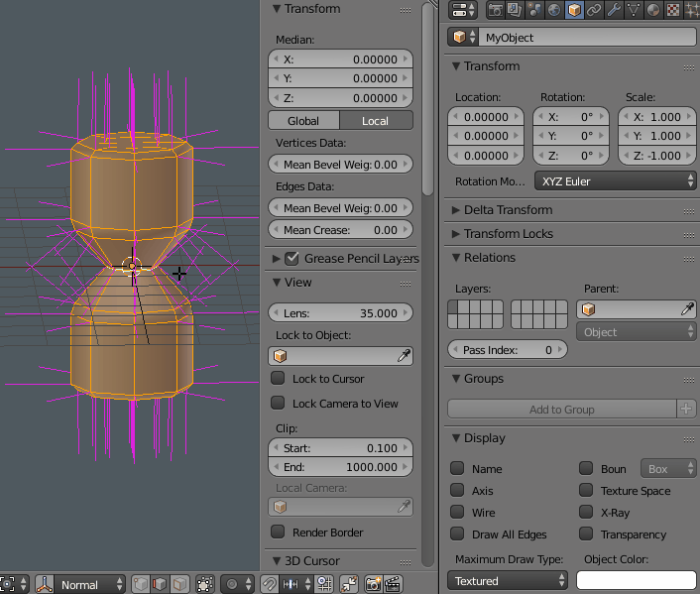The image size is (700, 594).
Task: Open the snap element type selector
Action: click(296, 584)
